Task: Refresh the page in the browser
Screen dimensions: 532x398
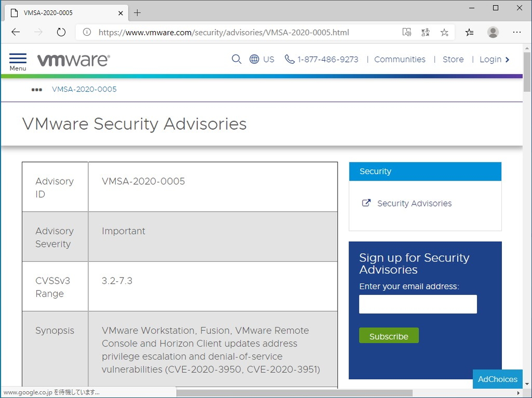Action: coord(61,32)
